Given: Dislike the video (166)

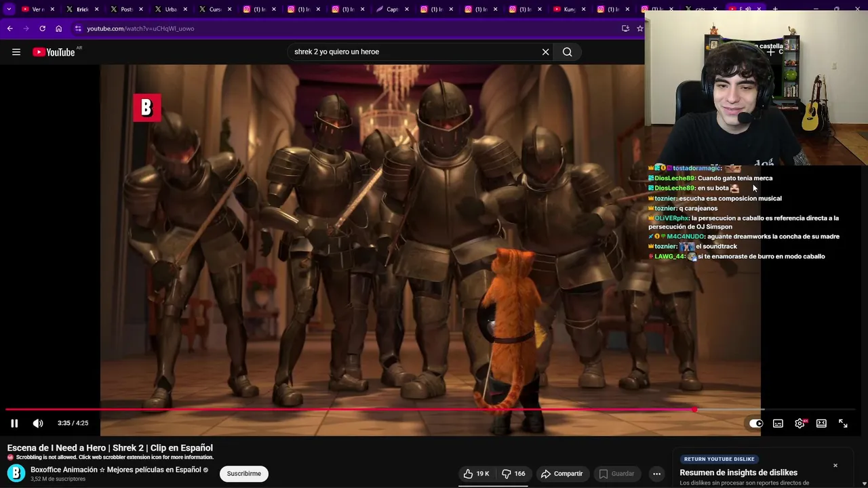Looking at the screenshot, I should tap(513, 474).
